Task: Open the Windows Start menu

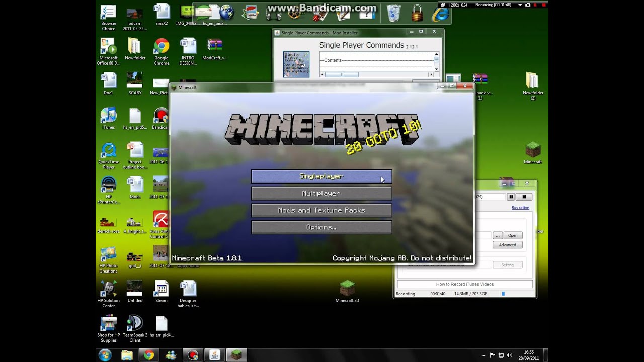Action: (105, 355)
